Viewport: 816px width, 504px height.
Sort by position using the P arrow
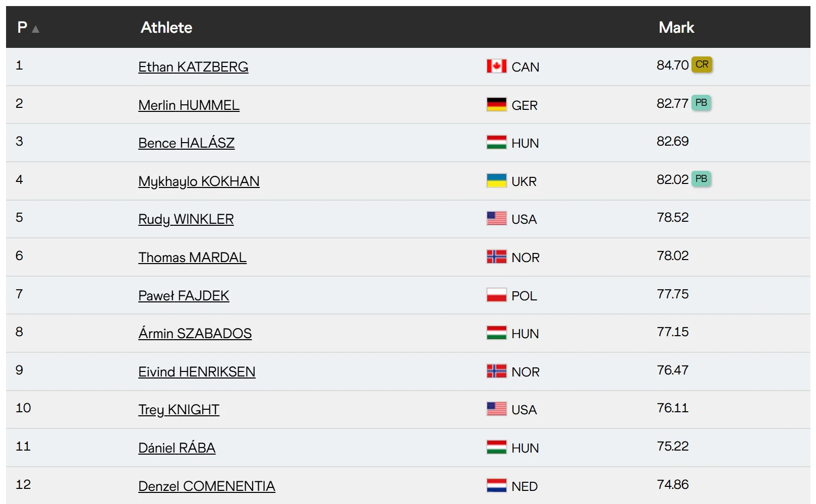35,29
